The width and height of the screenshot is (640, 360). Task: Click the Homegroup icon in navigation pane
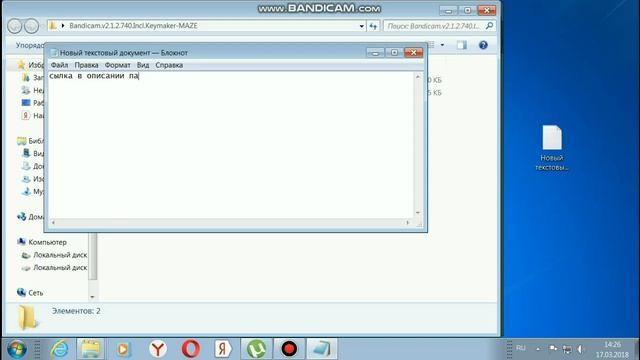pos(22,217)
